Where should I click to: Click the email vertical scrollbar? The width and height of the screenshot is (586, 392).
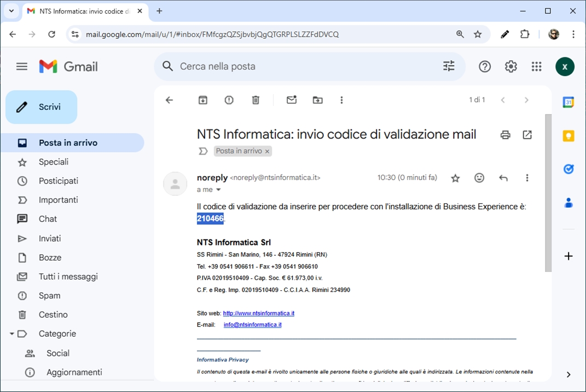(x=548, y=193)
